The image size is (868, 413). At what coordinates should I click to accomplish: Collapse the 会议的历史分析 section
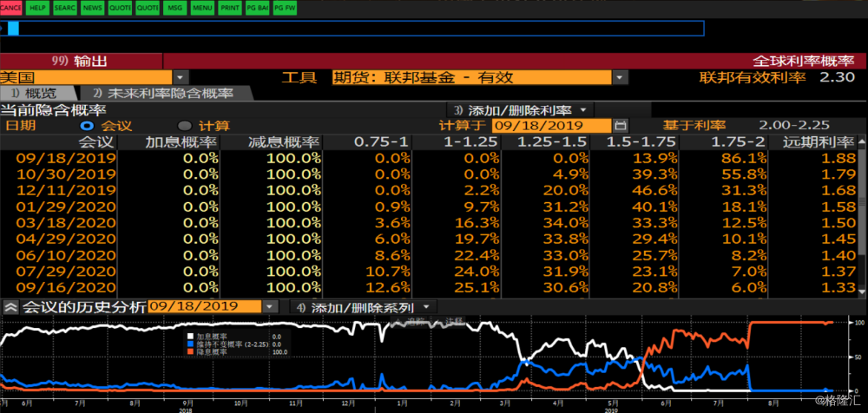click(10, 307)
